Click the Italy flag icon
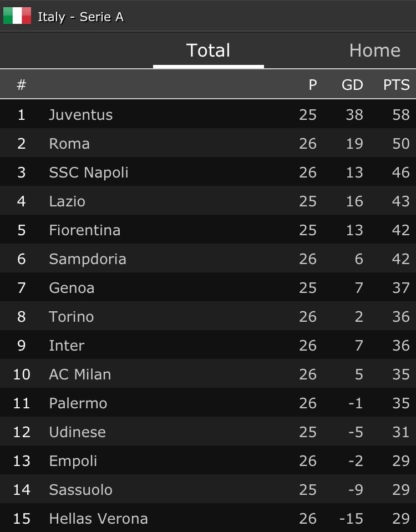The width and height of the screenshot is (416, 532). pyautogui.click(x=17, y=16)
